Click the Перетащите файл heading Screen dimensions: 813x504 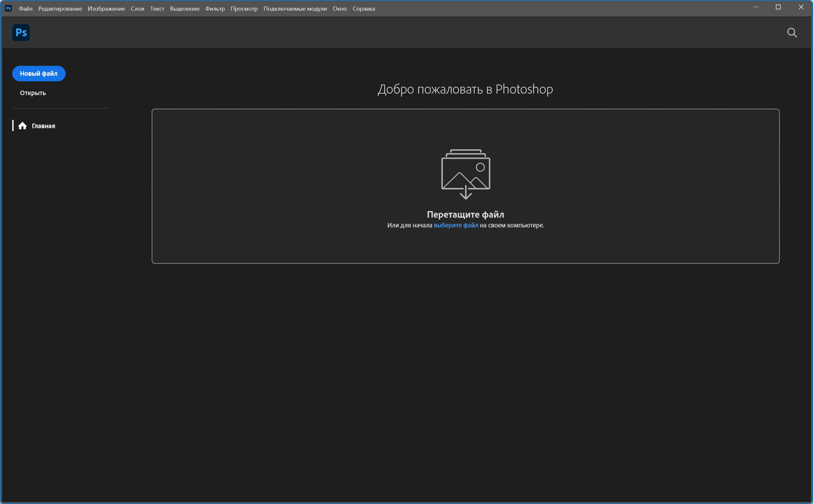coord(466,214)
